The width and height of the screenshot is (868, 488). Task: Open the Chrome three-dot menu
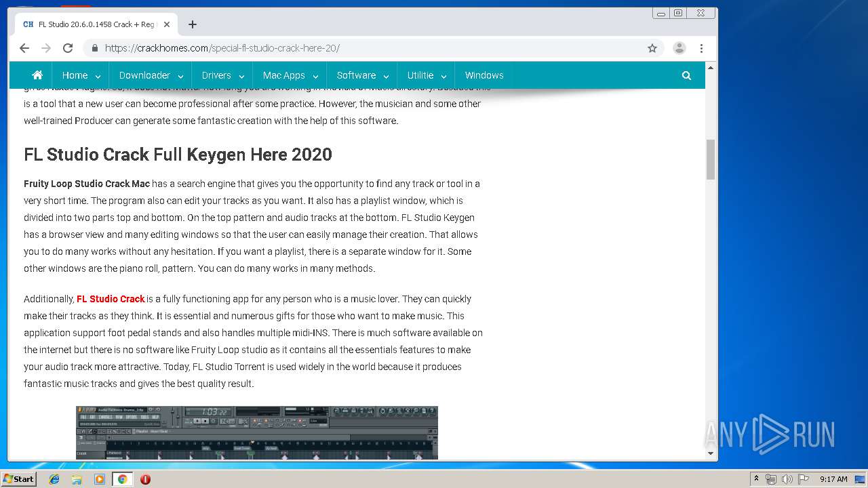701,48
